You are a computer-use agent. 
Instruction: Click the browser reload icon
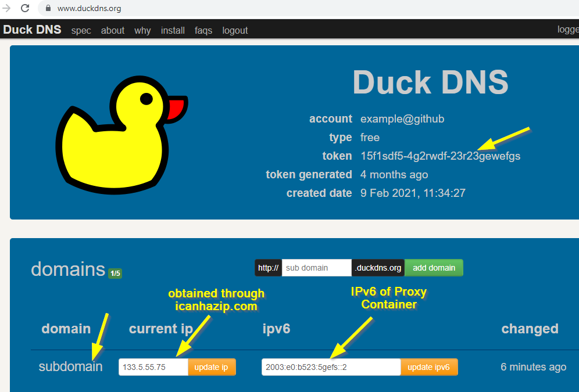click(25, 8)
